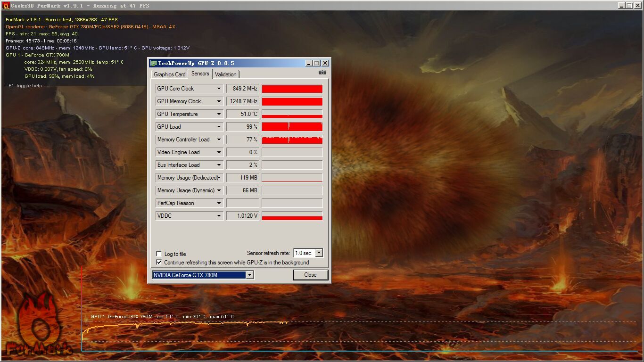
Task: Enable the Log to file checkbox
Action: click(x=159, y=254)
